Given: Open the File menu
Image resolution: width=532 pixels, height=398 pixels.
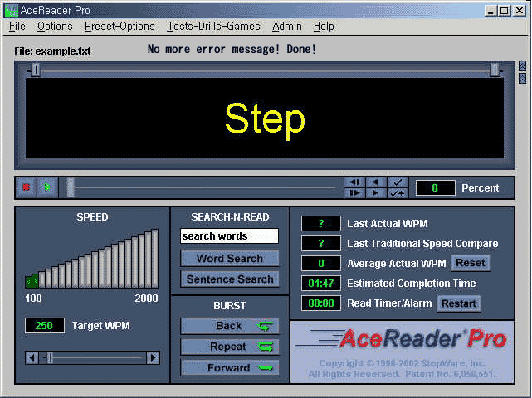Looking at the screenshot, I should pos(17,26).
